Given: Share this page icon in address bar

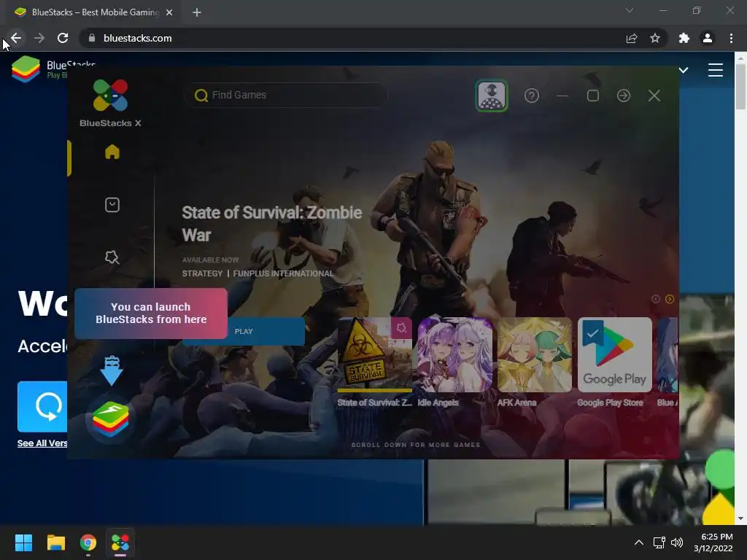Looking at the screenshot, I should tap(632, 38).
